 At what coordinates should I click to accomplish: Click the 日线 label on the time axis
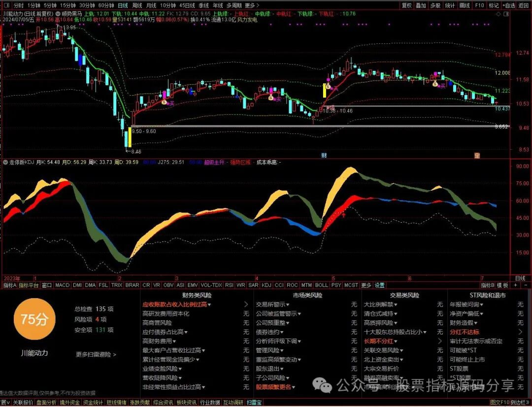(520, 278)
